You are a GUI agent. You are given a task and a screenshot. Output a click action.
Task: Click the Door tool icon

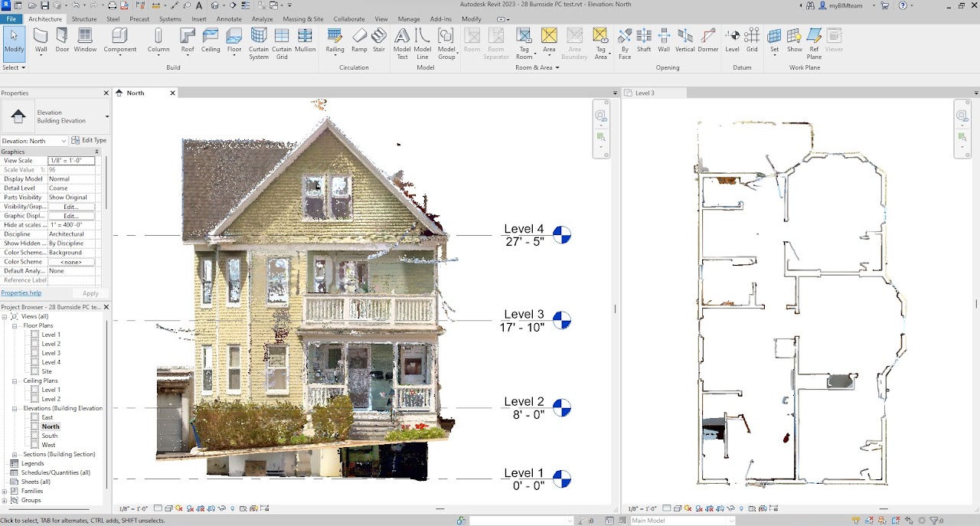[x=62, y=40]
